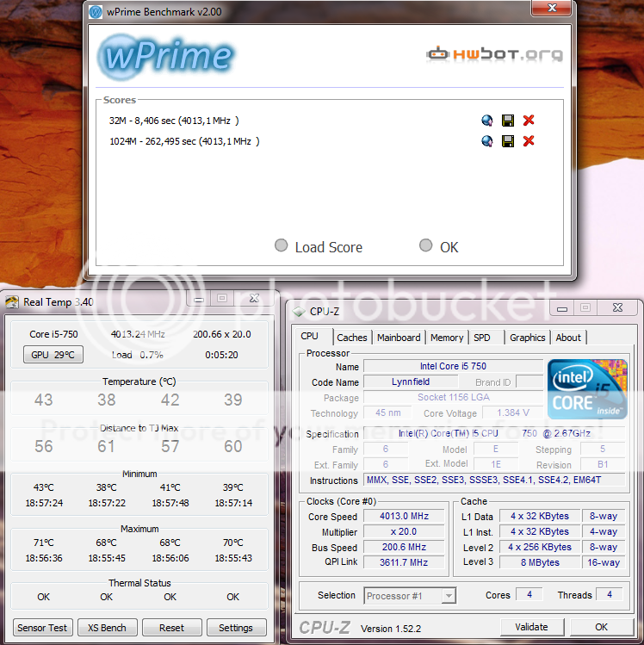Minimize the CPU-Z window
The image size is (644, 645).
coord(562,308)
